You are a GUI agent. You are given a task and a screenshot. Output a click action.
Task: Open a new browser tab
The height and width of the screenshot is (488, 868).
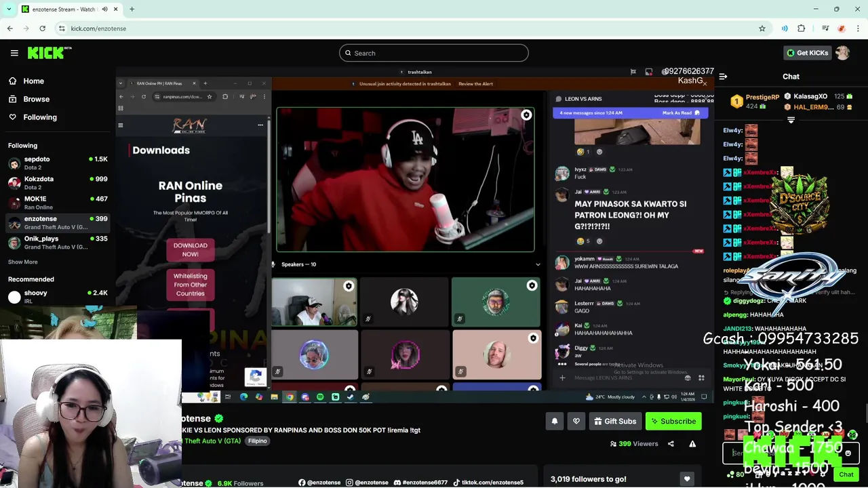pyautogui.click(x=132, y=9)
